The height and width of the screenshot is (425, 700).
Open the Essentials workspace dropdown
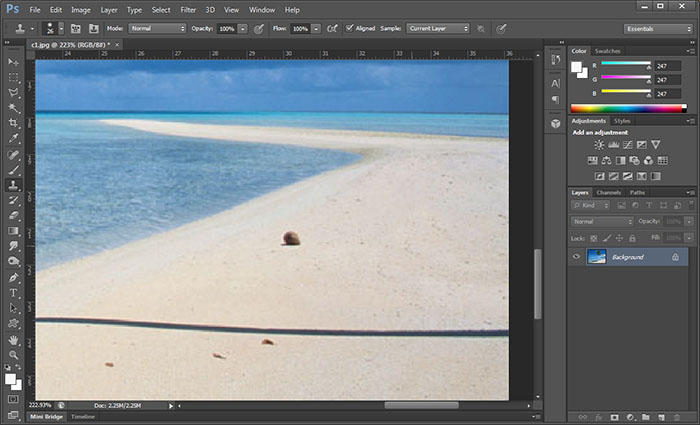pos(658,29)
